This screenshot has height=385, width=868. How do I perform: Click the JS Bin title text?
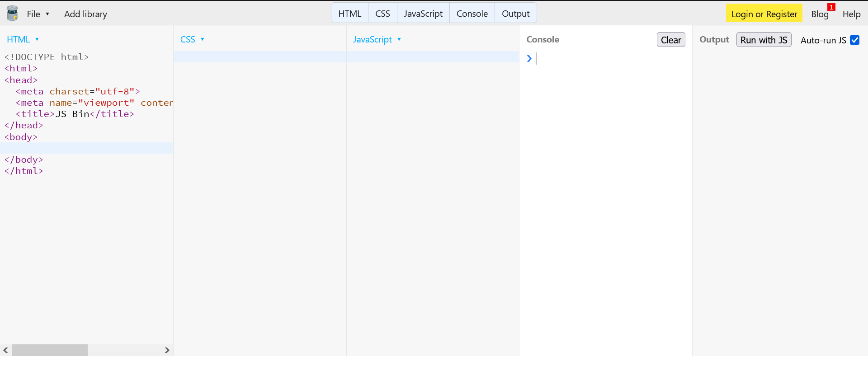tap(72, 114)
